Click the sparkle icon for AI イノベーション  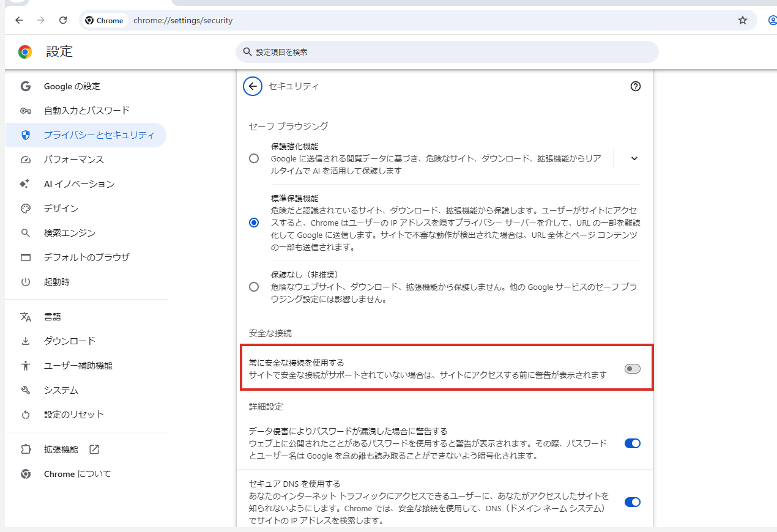25,184
